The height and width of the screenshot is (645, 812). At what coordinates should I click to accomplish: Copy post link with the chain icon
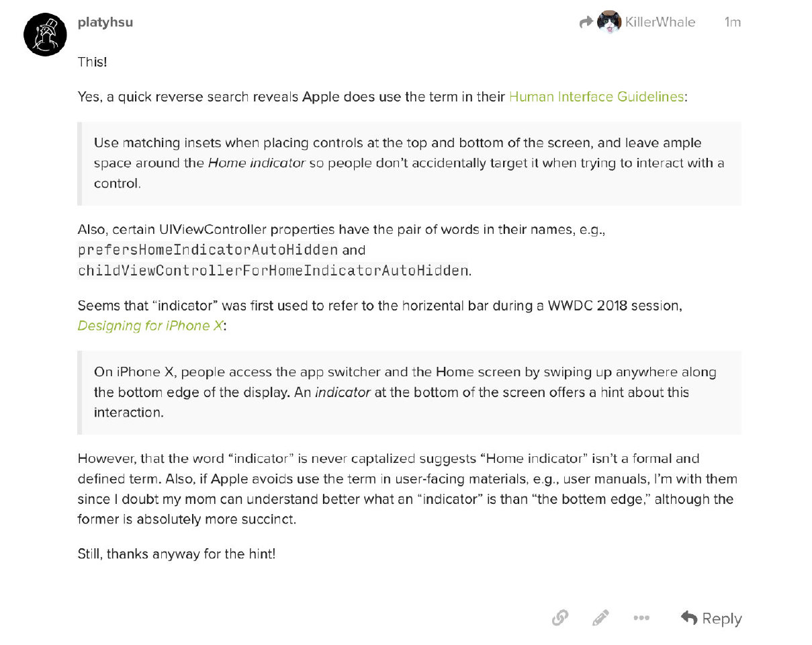pyautogui.click(x=560, y=618)
